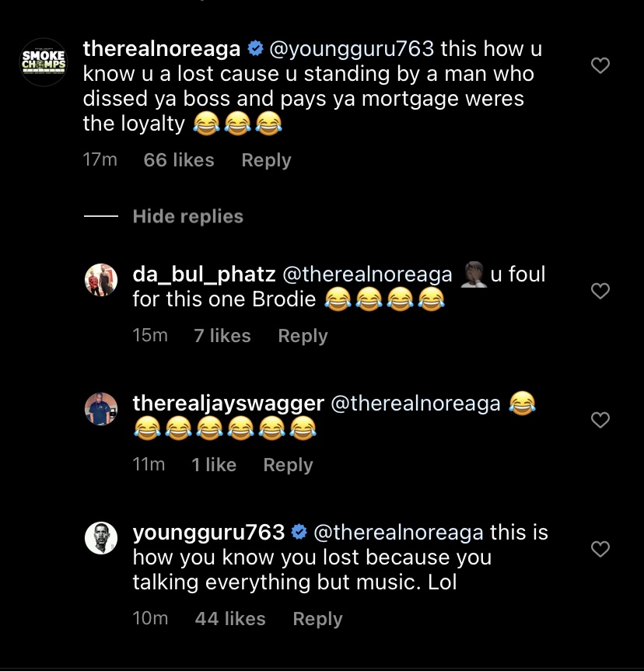View 44 likes on youngguru763's reply

230,619
